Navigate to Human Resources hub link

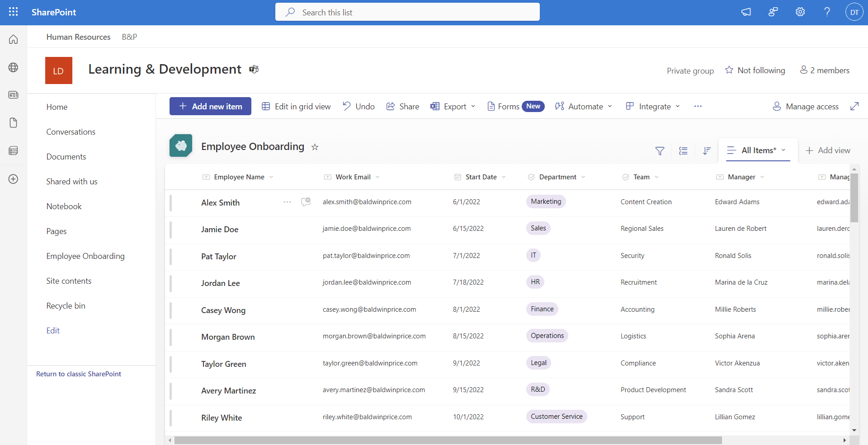point(78,37)
